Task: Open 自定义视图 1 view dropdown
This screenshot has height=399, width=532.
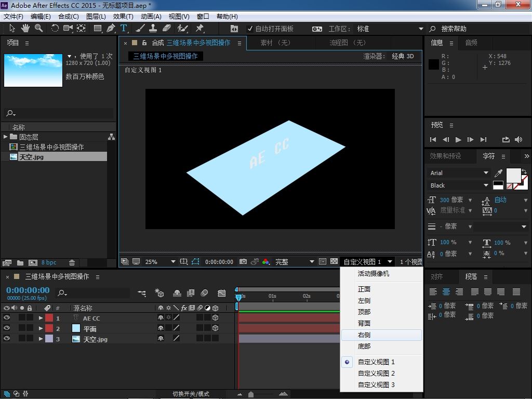Action: pos(368,262)
